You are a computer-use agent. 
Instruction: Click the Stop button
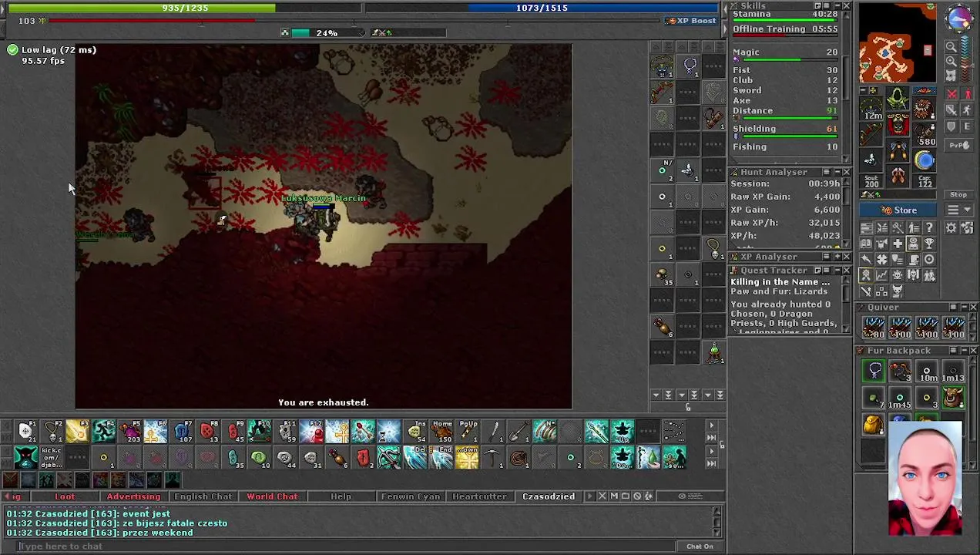[x=958, y=195]
